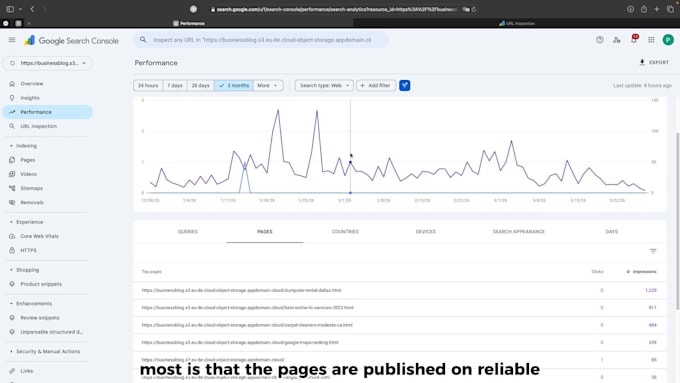Switch to the Search Appearance tab
The height and width of the screenshot is (383, 680).
518,232
